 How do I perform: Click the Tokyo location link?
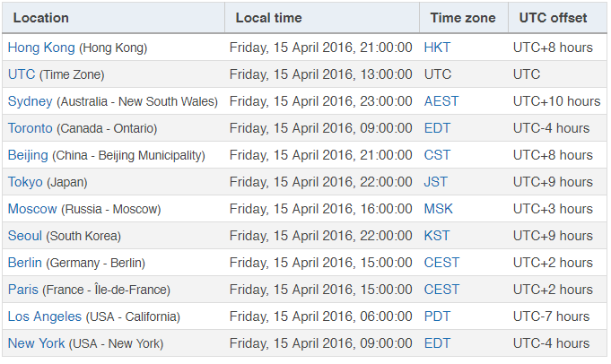pos(25,182)
